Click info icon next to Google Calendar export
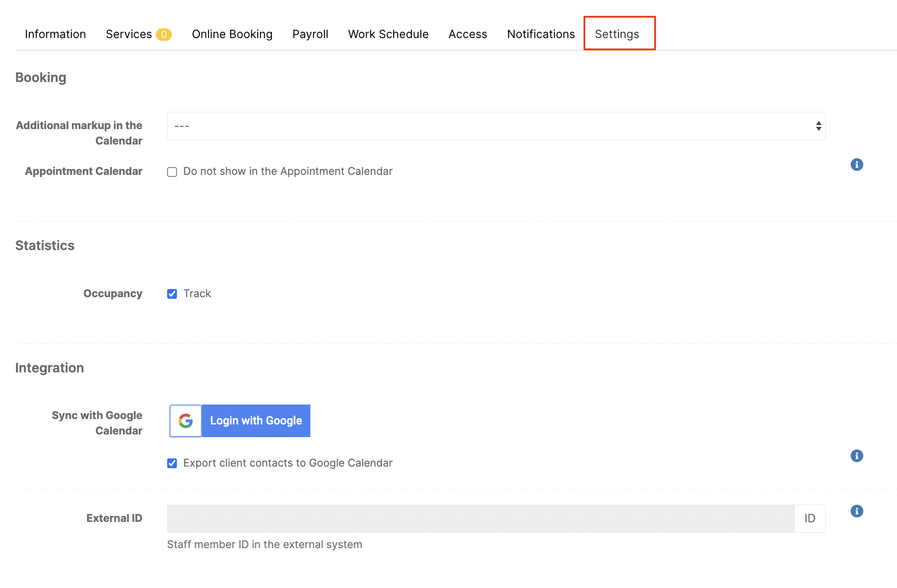 tap(856, 456)
